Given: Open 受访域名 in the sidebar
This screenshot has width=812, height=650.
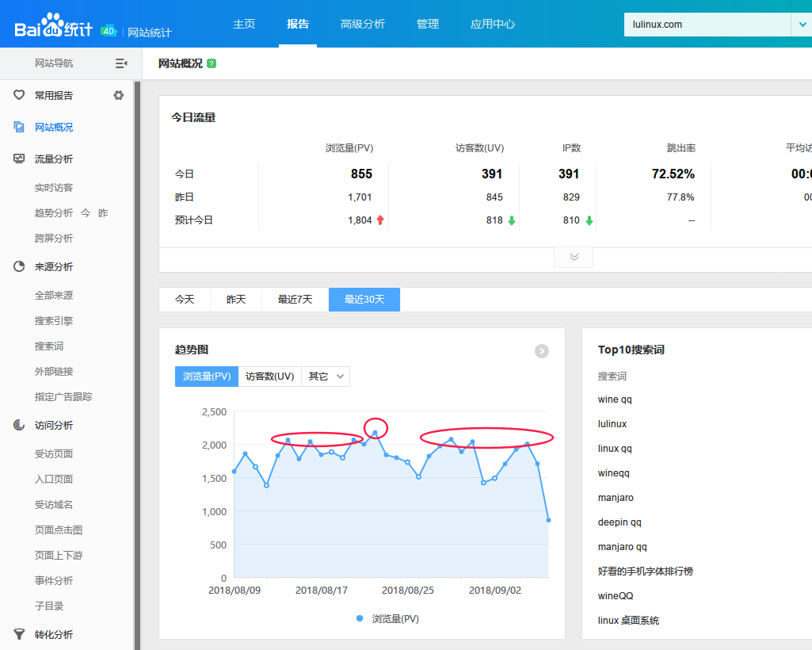Looking at the screenshot, I should point(54,505).
